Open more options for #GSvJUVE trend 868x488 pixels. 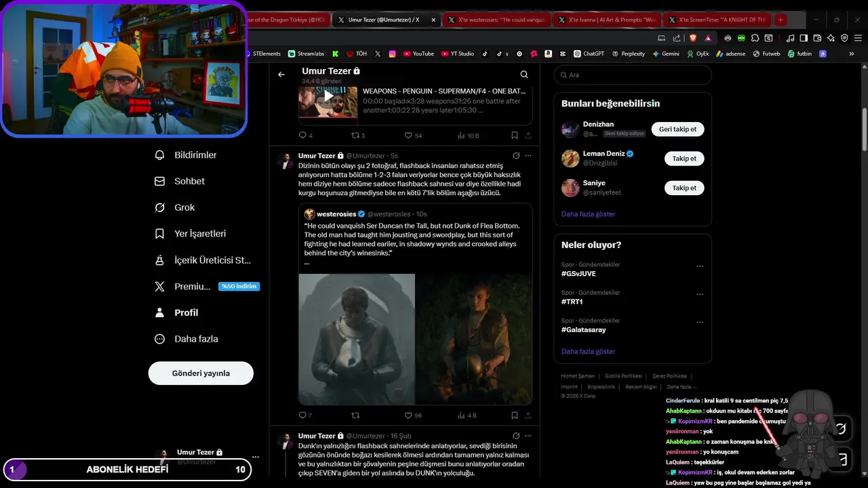(700, 267)
